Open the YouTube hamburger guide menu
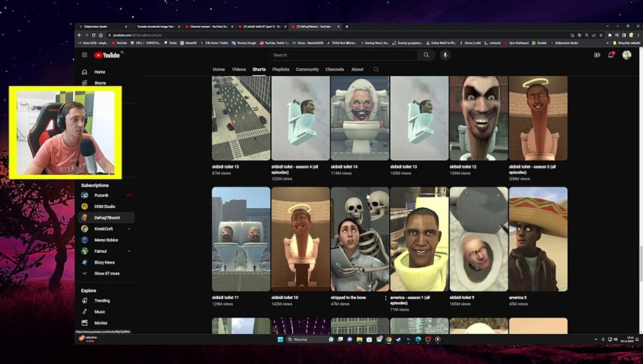643x364 pixels. [84, 55]
